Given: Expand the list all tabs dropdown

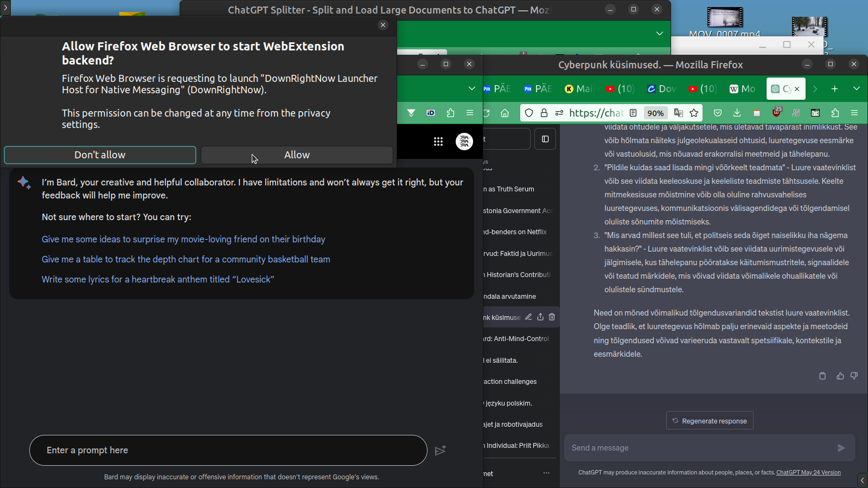Looking at the screenshot, I should [857, 89].
